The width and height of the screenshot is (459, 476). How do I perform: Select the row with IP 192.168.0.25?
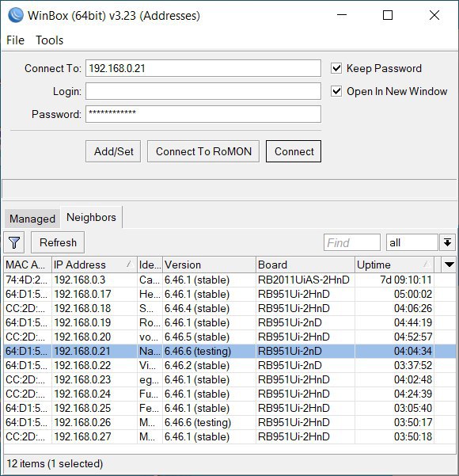(229, 409)
